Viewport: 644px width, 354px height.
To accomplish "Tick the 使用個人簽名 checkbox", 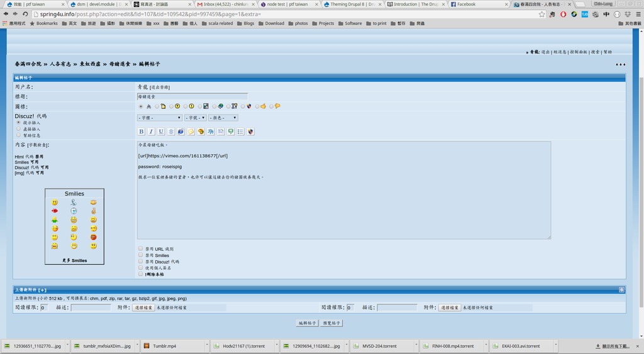I will (x=141, y=267).
